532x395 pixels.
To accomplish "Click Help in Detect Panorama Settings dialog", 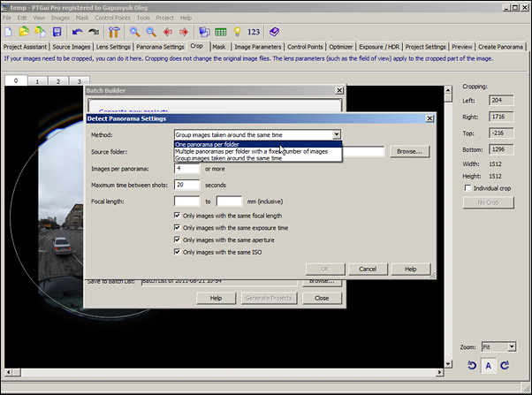I will click(411, 270).
